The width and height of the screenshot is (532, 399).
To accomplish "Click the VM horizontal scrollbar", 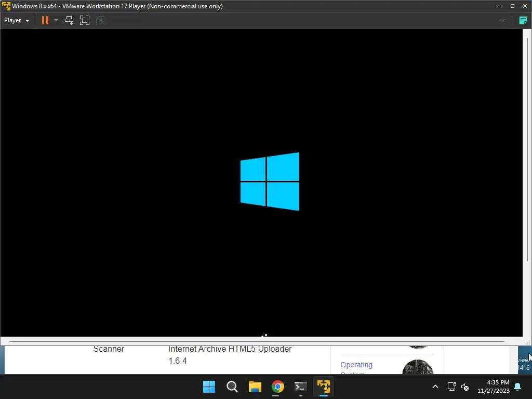I will tap(257, 341).
